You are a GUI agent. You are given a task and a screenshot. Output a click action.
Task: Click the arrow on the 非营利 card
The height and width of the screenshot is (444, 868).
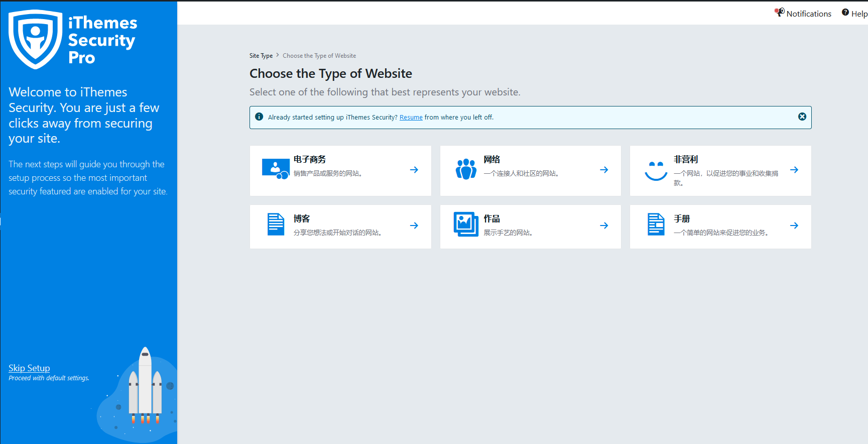pos(794,170)
